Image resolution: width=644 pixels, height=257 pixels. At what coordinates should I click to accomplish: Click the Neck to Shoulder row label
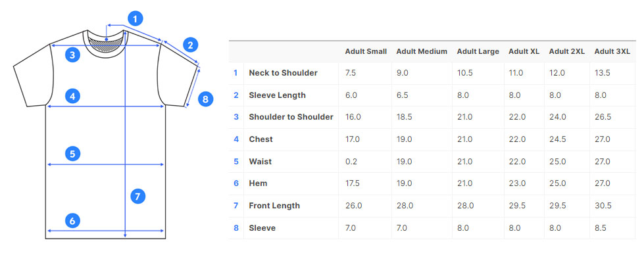click(x=283, y=73)
